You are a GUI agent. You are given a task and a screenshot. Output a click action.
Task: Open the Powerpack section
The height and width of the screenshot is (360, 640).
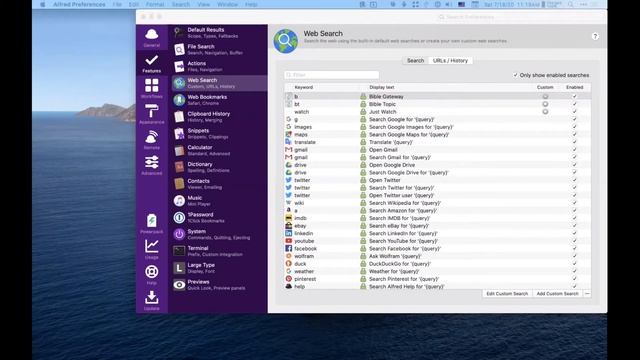pos(151,224)
